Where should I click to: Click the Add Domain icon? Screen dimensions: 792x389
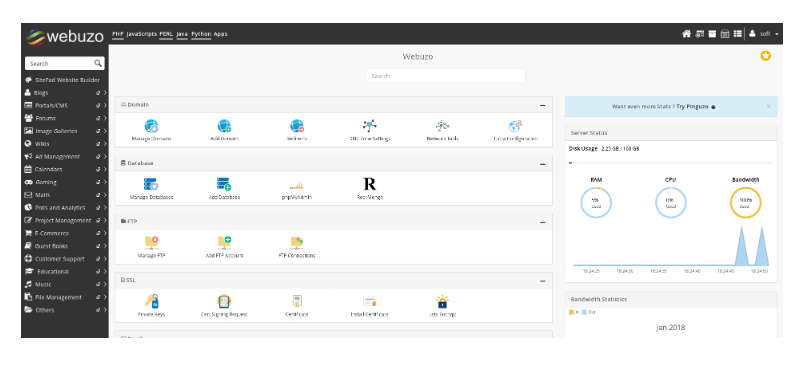[x=224, y=126]
